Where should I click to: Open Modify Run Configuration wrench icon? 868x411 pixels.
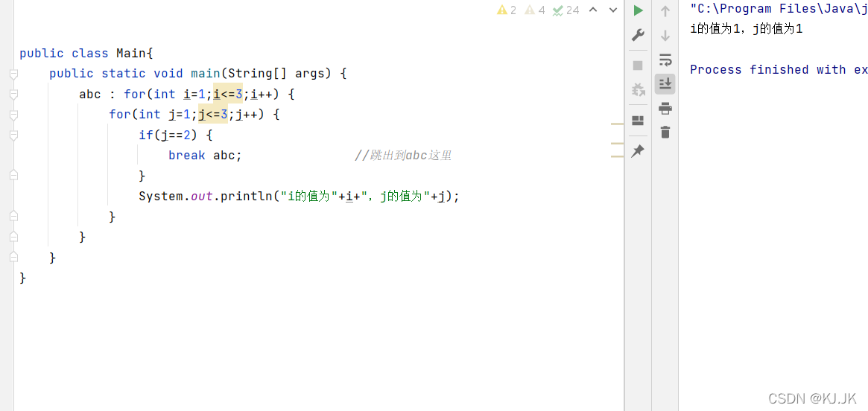pos(638,36)
